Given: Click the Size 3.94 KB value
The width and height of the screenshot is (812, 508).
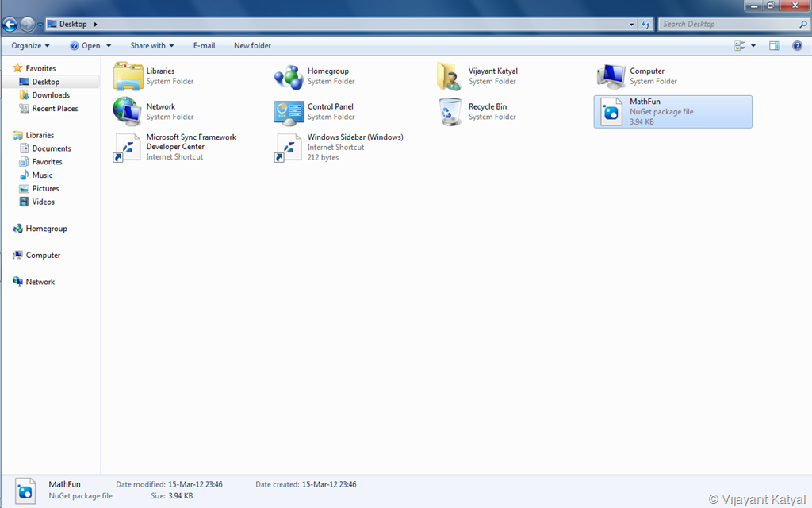Looking at the screenshot, I should [x=180, y=495].
